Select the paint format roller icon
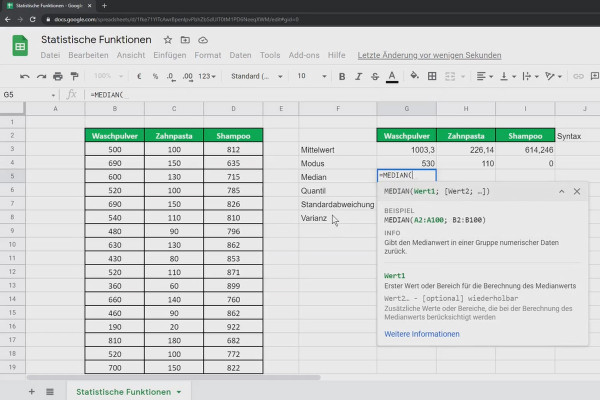The height and width of the screenshot is (400, 600). coord(74,77)
